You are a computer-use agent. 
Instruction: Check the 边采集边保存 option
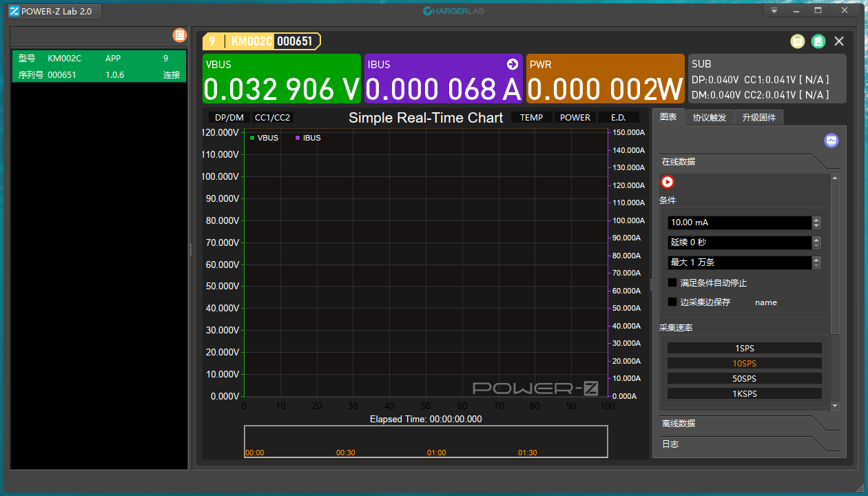pos(672,302)
